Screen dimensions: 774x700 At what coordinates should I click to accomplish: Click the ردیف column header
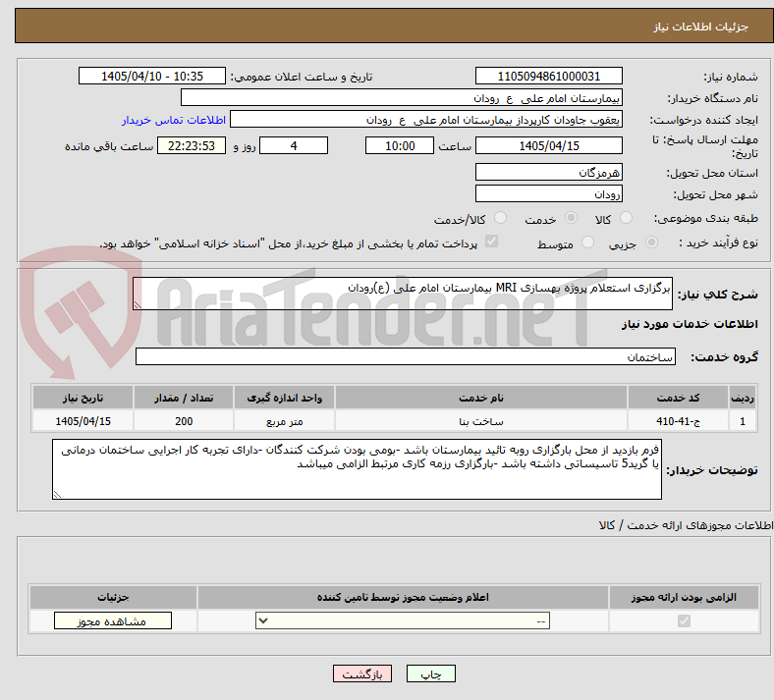click(x=743, y=398)
